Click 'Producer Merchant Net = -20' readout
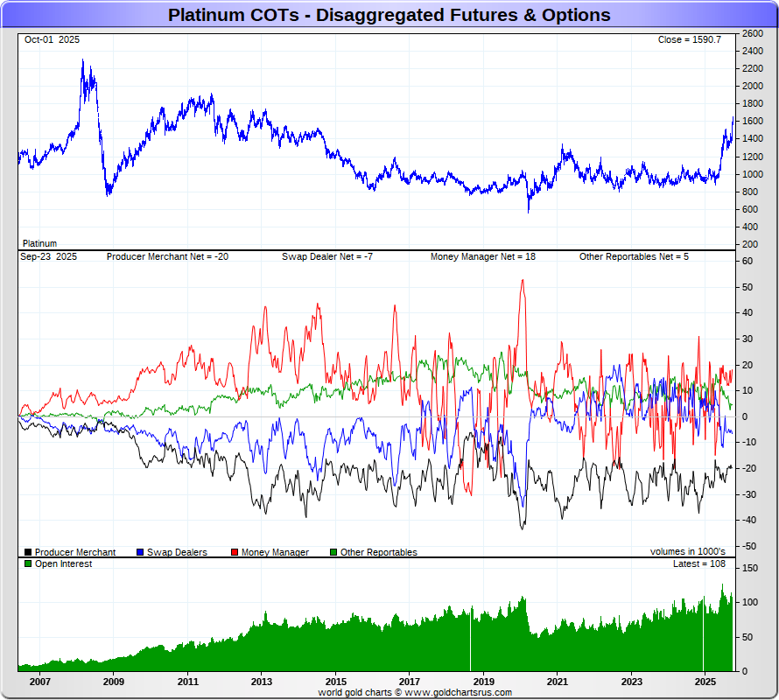Image resolution: width=779 pixels, height=700 pixels. [x=167, y=257]
